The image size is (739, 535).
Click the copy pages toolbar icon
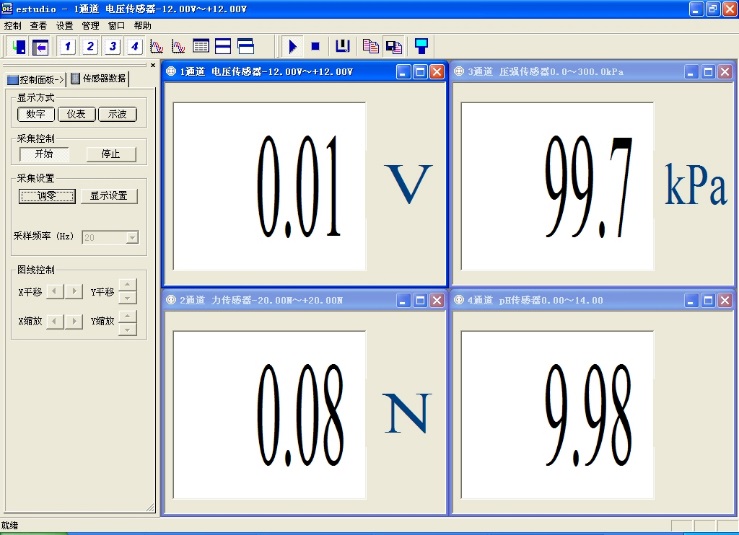(x=370, y=46)
